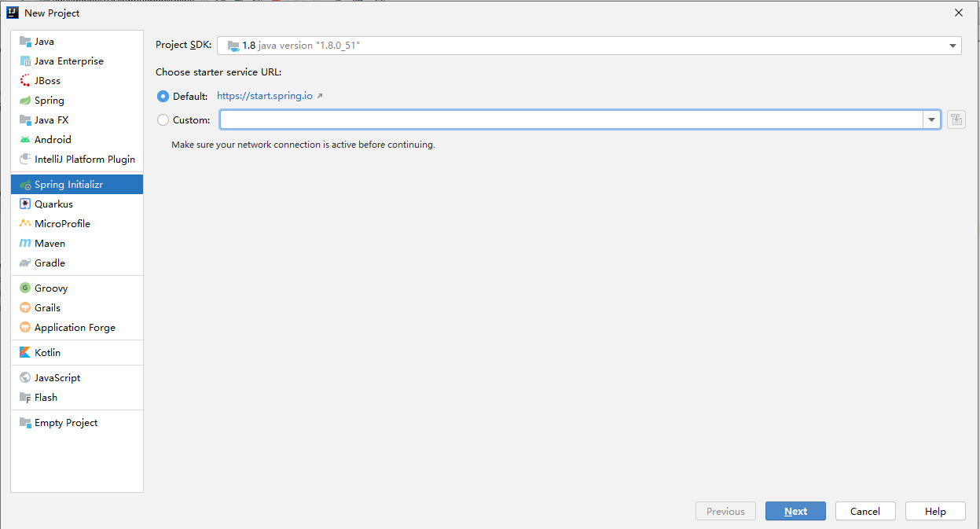Select the JavaScript list entry

pyautogui.click(x=77, y=378)
